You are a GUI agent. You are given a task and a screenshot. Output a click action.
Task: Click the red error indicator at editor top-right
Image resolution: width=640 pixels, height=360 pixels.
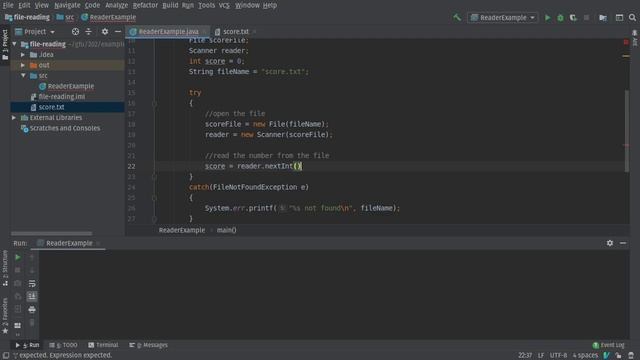click(626, 42)
